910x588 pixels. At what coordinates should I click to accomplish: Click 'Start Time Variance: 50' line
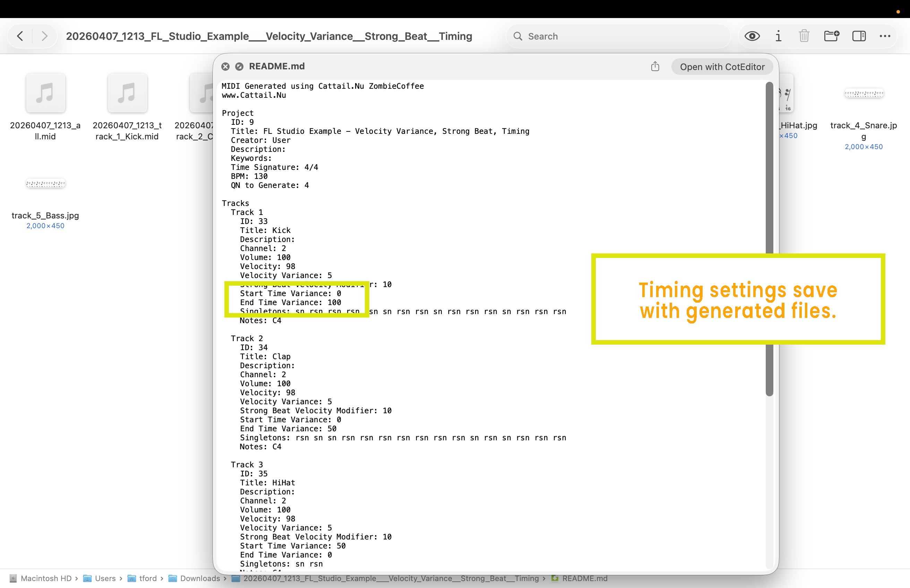pyautogui.click(x=292, y=546)
